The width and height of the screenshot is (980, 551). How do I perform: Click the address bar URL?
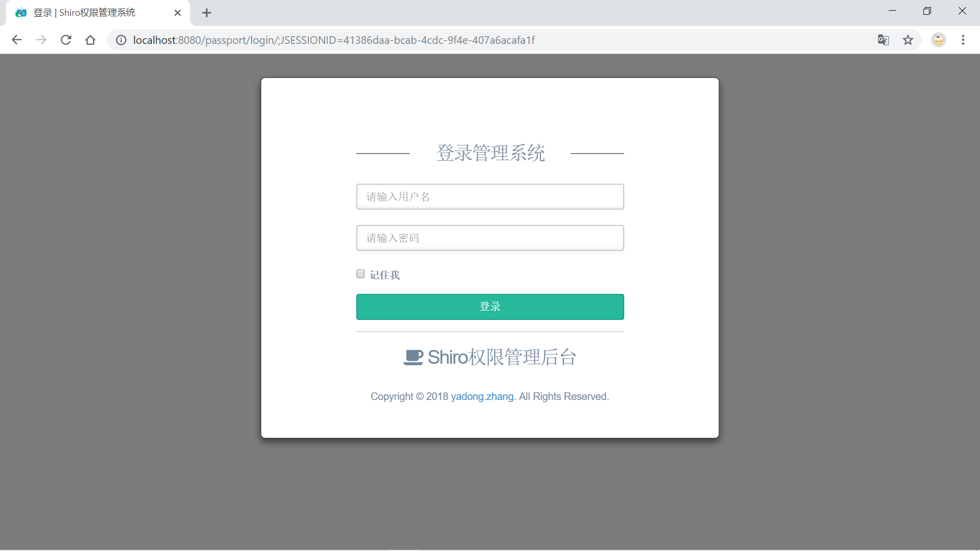[334, 40]
